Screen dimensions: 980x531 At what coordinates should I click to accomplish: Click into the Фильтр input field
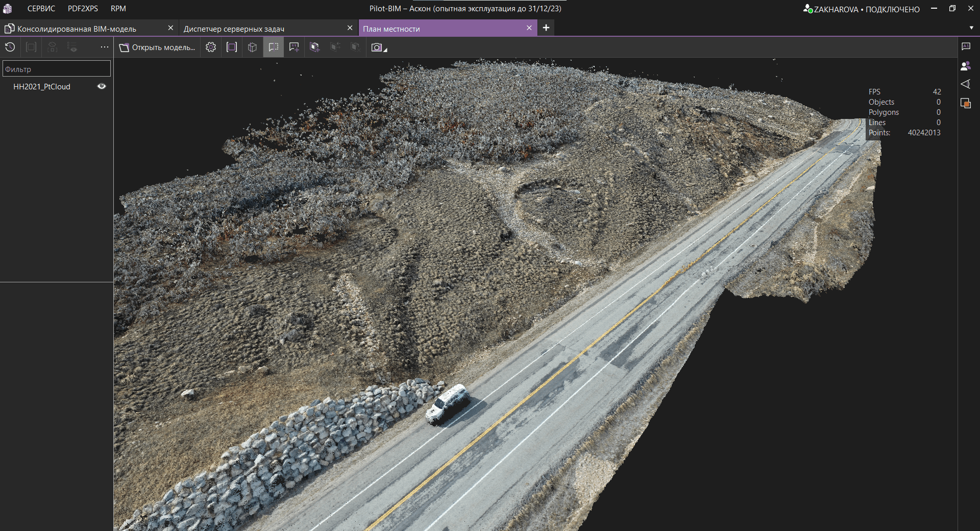[56, 69]
